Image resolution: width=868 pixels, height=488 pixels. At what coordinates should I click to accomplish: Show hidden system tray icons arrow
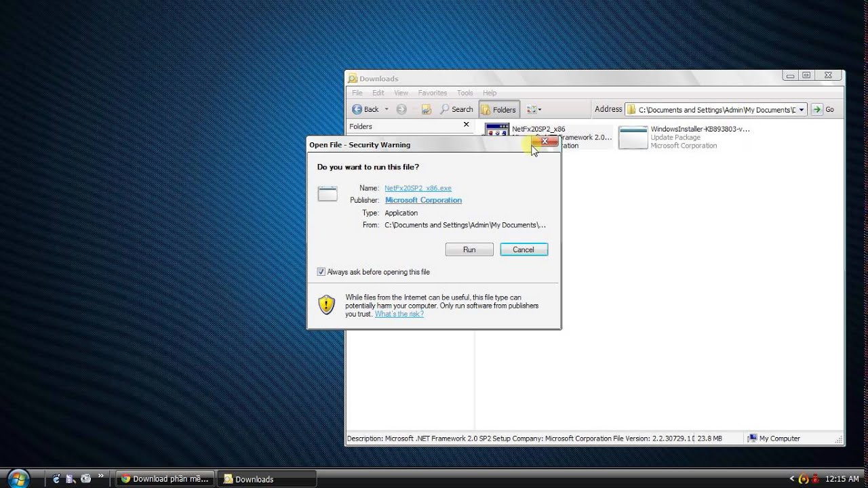pos(792,479)
